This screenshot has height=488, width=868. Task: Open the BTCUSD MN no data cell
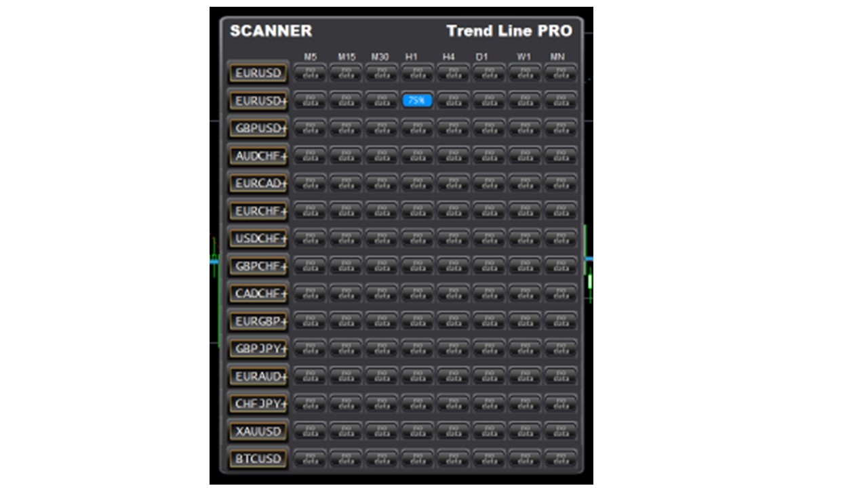point(561,459)
